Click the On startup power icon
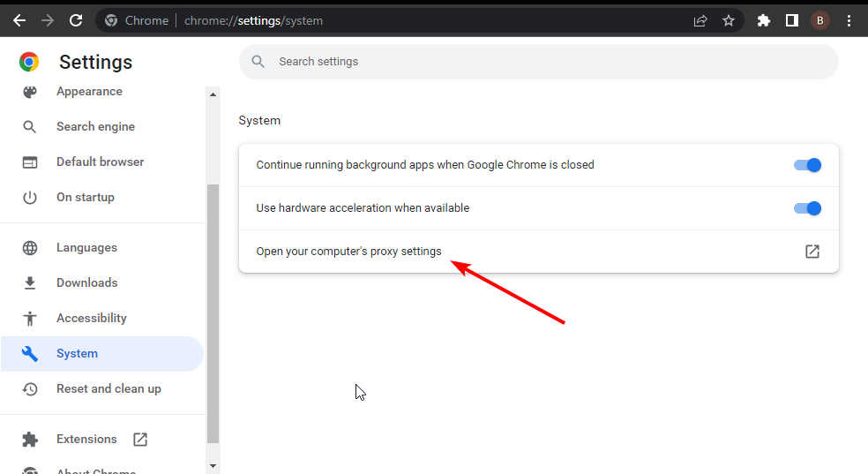Image resolution: width=868 pixels, height=474 pixels. point(30,197)
